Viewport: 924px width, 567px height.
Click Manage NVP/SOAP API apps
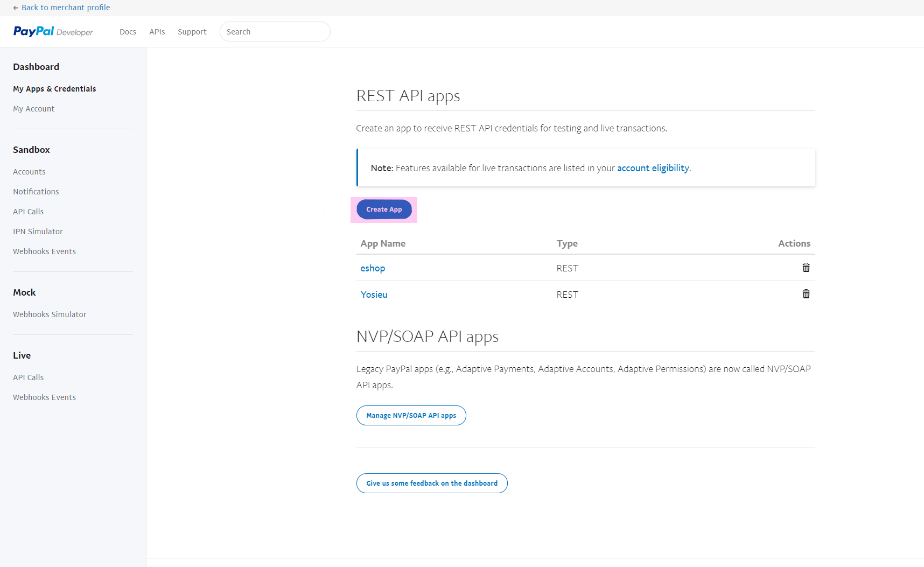[411, 416]
